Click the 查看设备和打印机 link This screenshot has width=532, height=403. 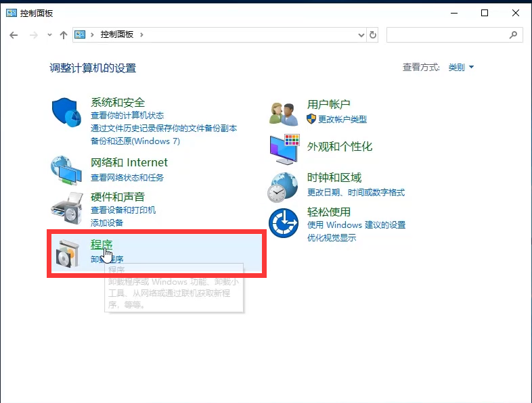click(123, 210)
